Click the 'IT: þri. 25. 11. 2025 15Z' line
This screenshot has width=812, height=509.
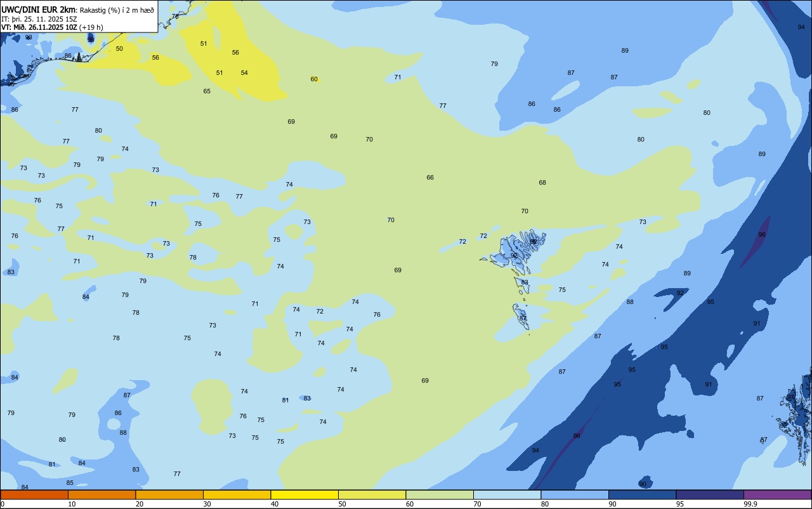[x=39, y=19]
